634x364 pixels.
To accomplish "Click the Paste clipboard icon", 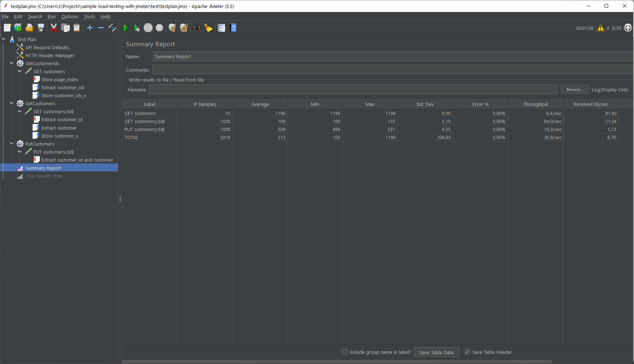I will tap(77, 28).
